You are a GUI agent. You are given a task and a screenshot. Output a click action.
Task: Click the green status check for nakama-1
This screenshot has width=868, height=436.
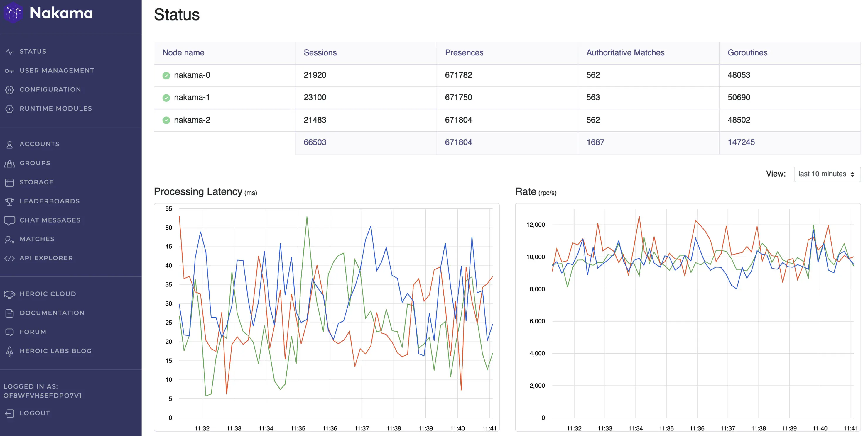166,98
